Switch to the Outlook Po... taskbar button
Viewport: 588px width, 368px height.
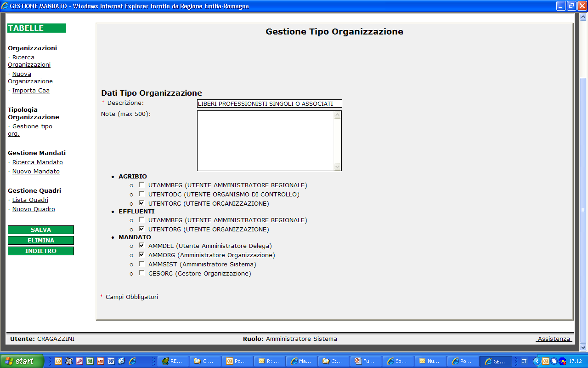tap(237, 361)
